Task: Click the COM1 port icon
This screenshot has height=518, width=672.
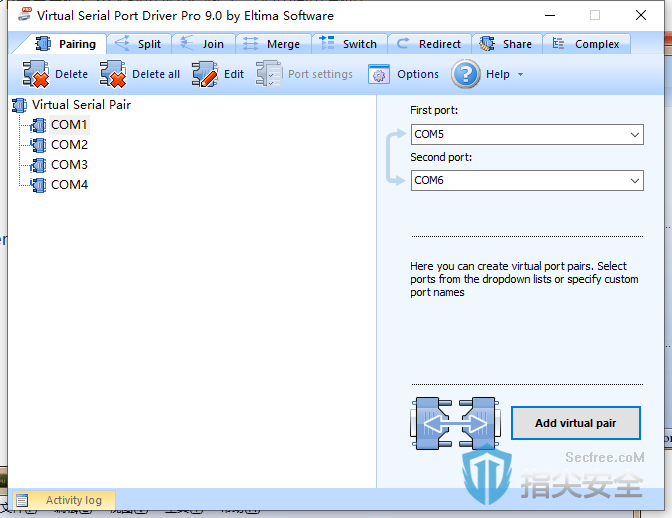Action: click(x=38, y=125)
